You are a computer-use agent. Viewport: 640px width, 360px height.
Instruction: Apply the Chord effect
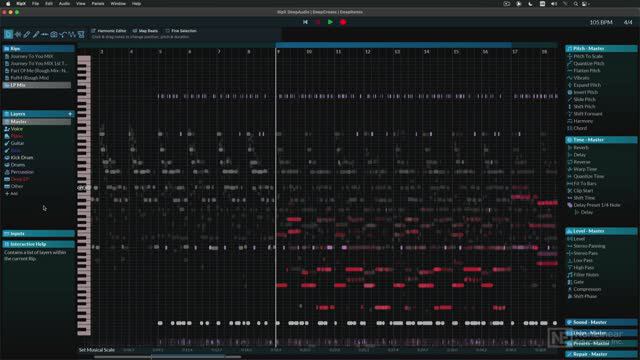point(580,128)
